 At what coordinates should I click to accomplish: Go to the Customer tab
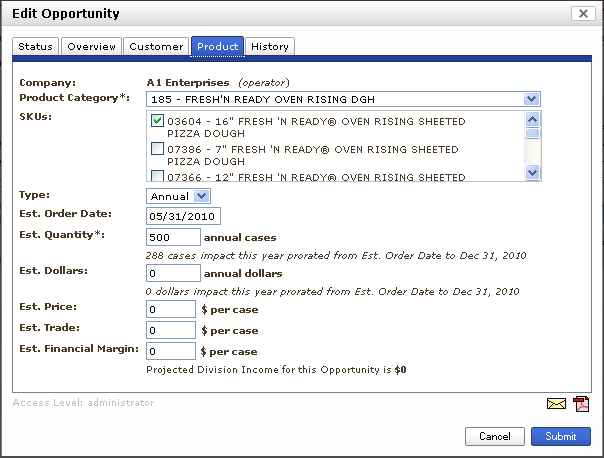pos(156,46)
